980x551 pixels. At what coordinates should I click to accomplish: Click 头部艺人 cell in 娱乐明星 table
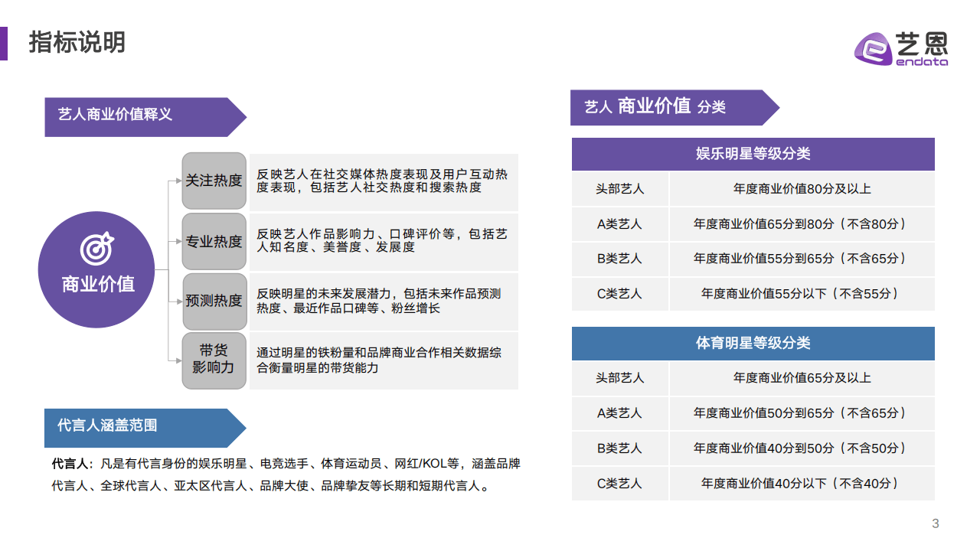(620, 189)
